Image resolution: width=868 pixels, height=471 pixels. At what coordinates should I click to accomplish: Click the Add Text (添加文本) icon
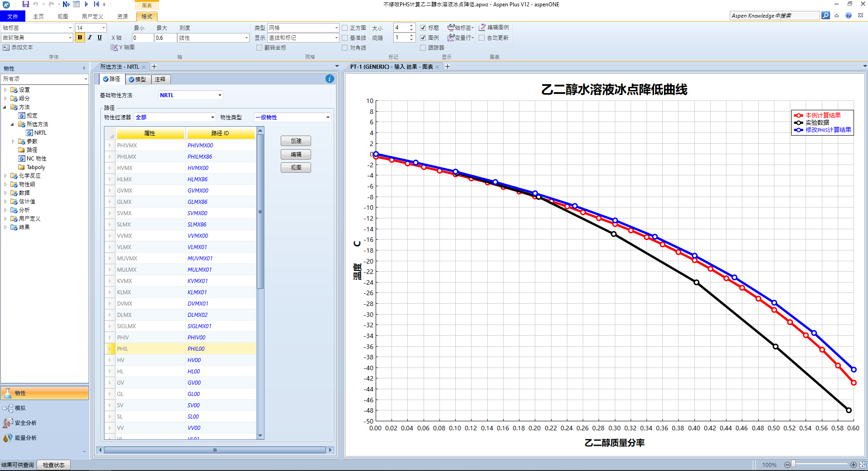coord(6,47)
